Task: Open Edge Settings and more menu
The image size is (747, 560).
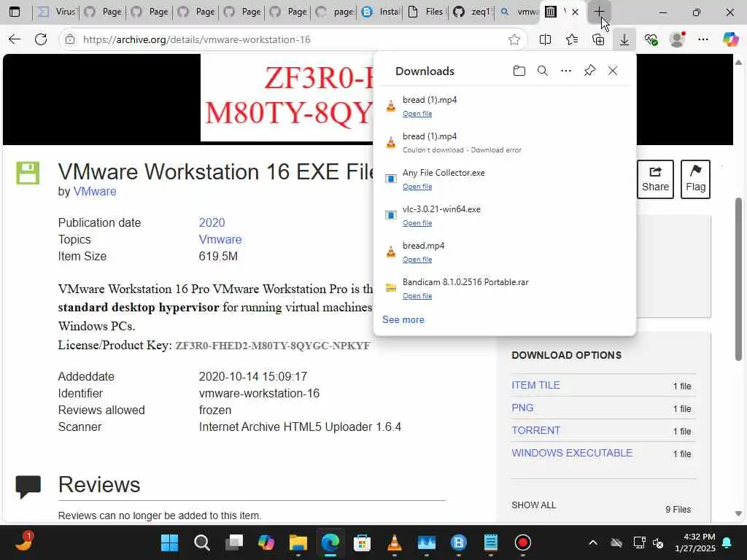Action: click(x=703, y=39)
